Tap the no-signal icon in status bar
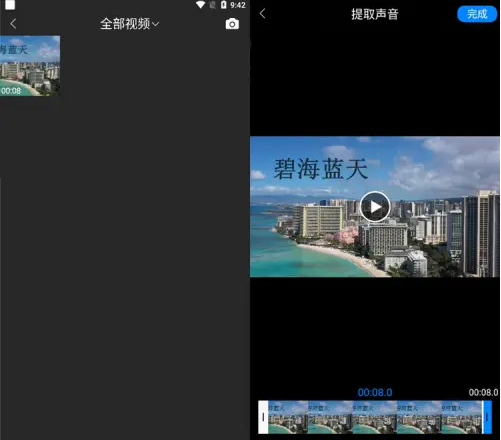Image resolution: width=501 pixels, height=440 pixels. (212, 5)
